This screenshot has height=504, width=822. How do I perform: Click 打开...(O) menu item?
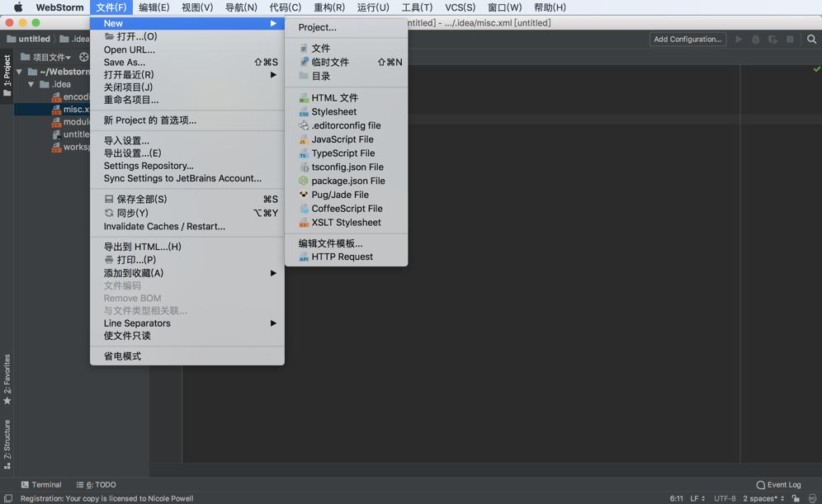(x=187, y=36)
